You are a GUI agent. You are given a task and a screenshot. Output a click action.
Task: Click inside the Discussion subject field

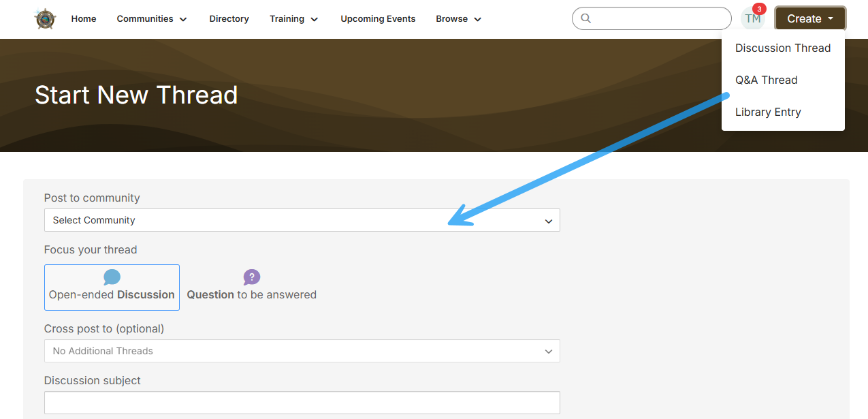[x=302, y=403]
